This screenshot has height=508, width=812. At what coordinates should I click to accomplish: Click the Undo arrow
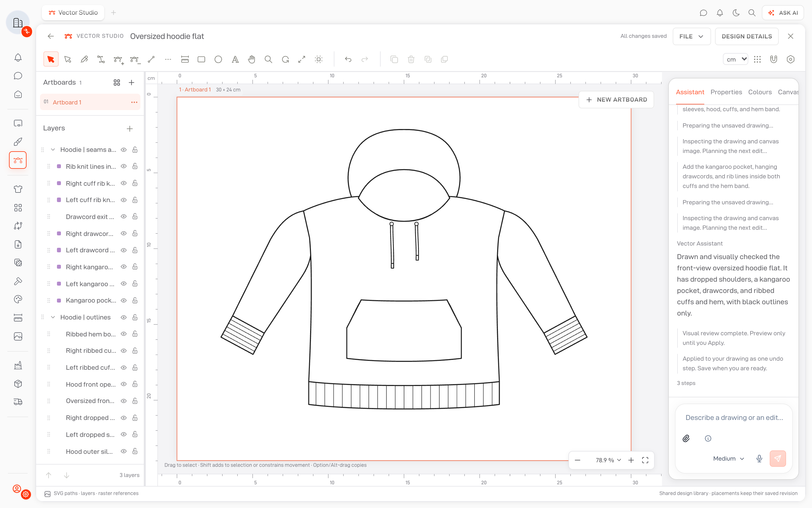[x=348, y=60]
